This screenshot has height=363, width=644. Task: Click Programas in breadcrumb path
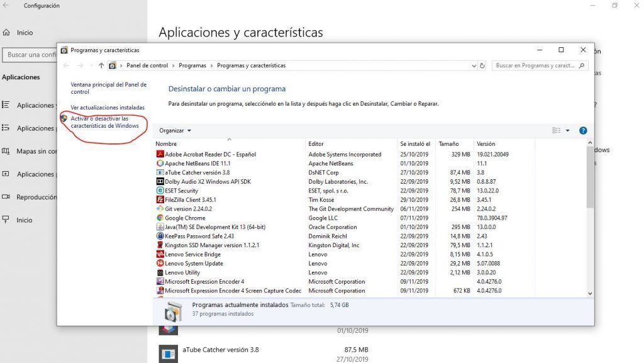pos(192,65)
